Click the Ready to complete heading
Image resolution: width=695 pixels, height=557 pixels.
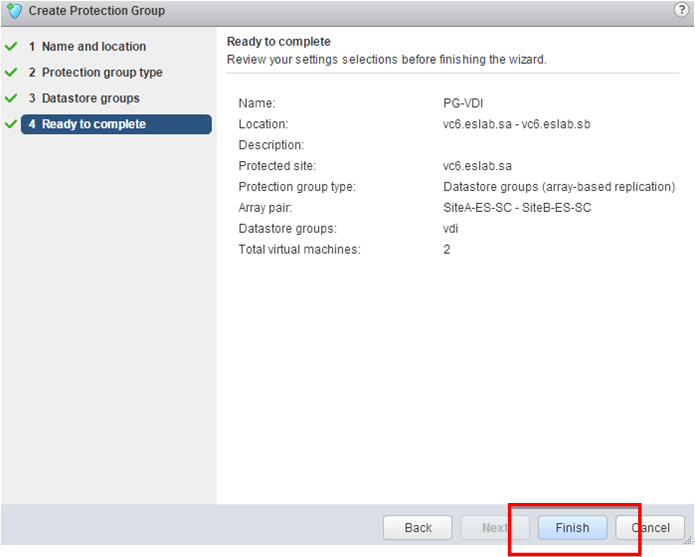[278, 42]
